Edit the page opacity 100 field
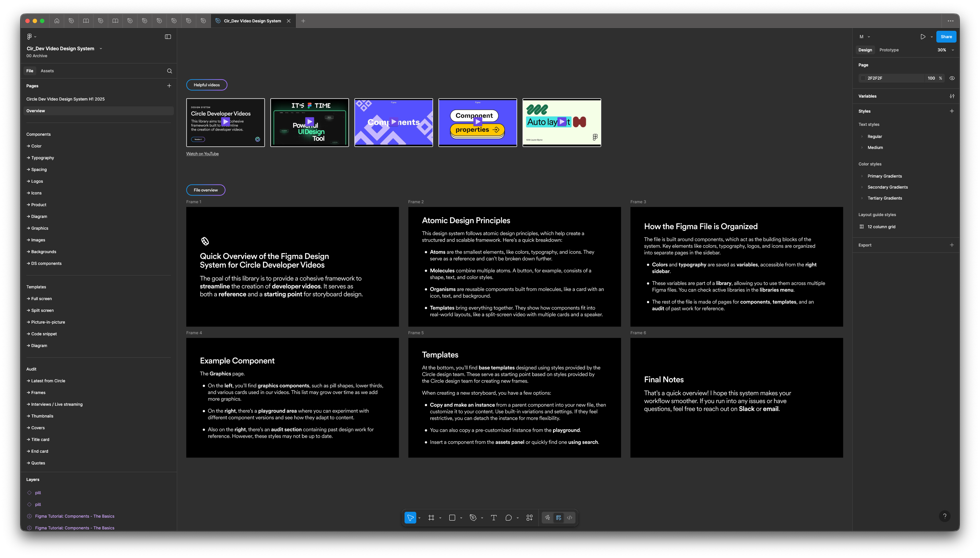The width and height of the screenshot is (980, 558). pos(931,78)
